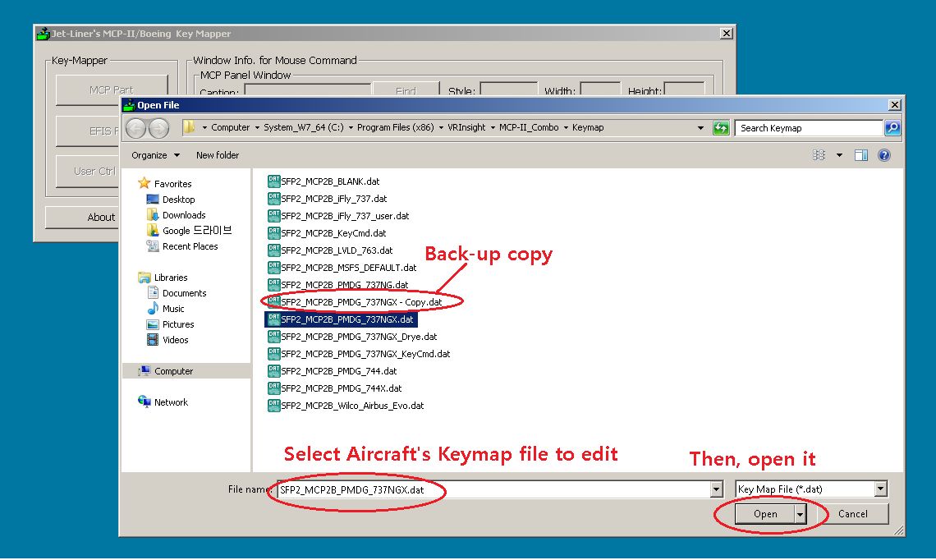Click the Favorites star icon

144,183
